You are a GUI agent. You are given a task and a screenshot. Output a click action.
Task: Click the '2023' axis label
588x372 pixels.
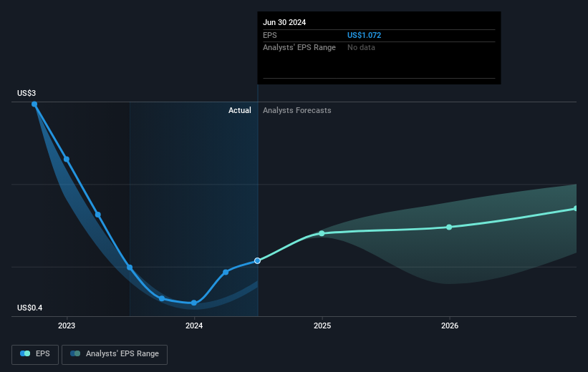pos(67,326)
